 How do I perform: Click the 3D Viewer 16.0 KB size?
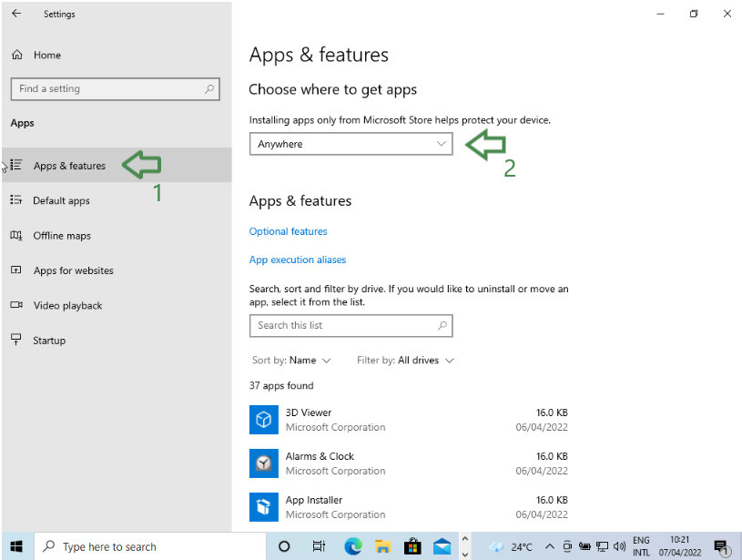(x=552, y=412)
